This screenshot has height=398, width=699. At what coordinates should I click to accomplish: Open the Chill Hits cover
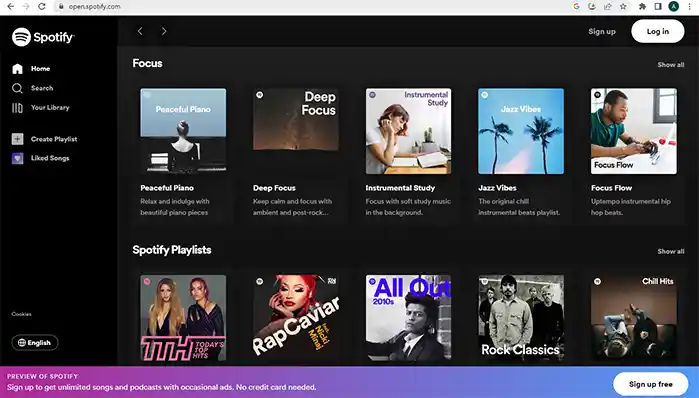click(x=633, y=318)
